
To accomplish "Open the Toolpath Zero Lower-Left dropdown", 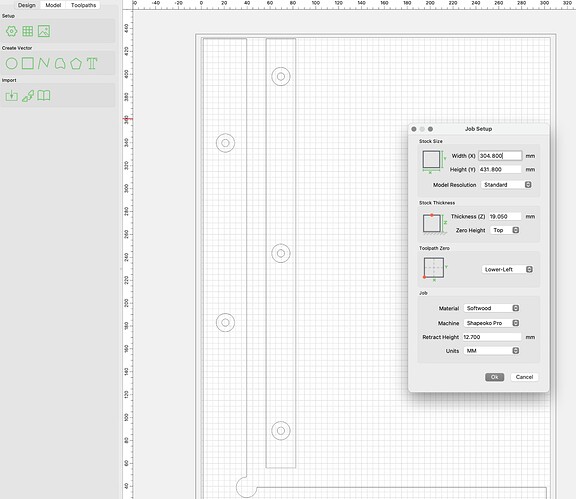I will (x=507, y=269).
